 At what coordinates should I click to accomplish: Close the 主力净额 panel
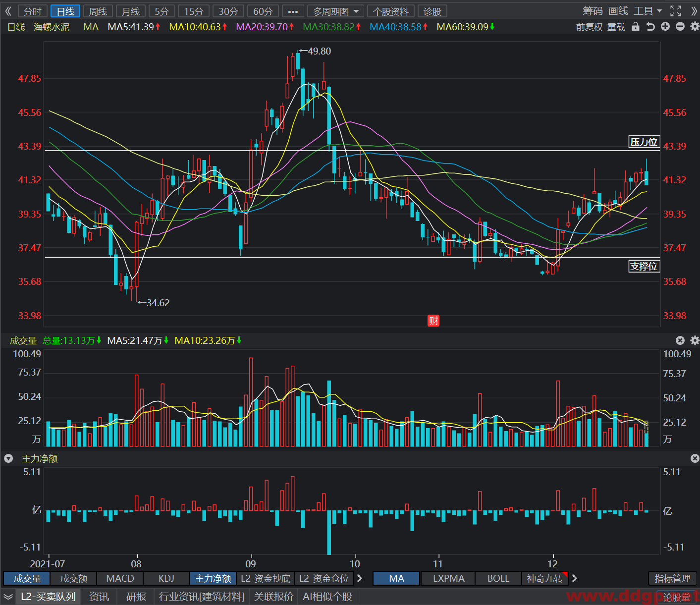pos(695,458)
